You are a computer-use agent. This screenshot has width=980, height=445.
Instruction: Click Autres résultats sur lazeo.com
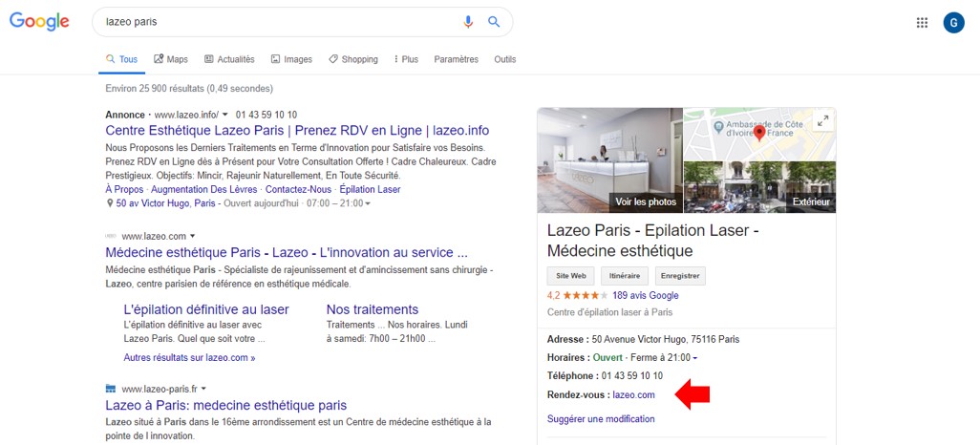[x=189, y=358]
